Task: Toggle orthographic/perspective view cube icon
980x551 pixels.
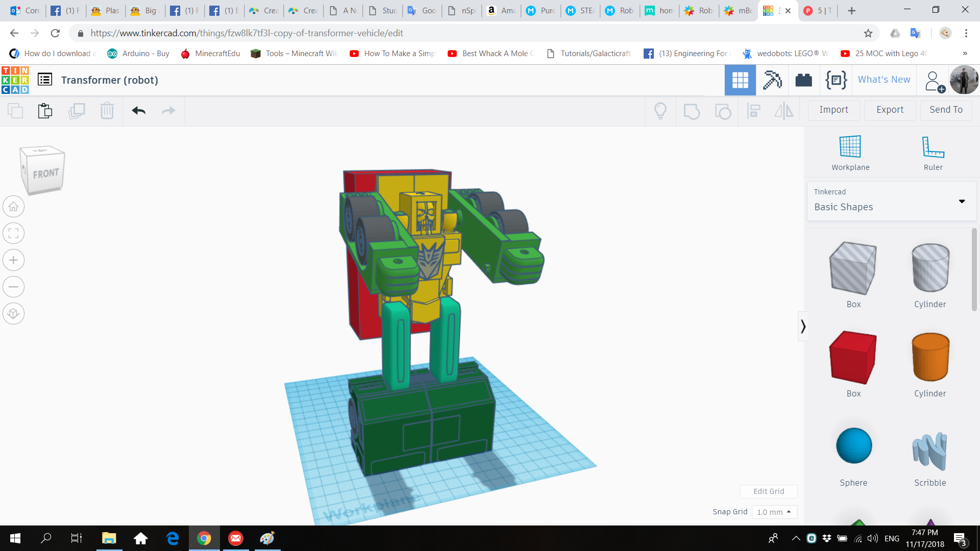Action: [14, 313]
